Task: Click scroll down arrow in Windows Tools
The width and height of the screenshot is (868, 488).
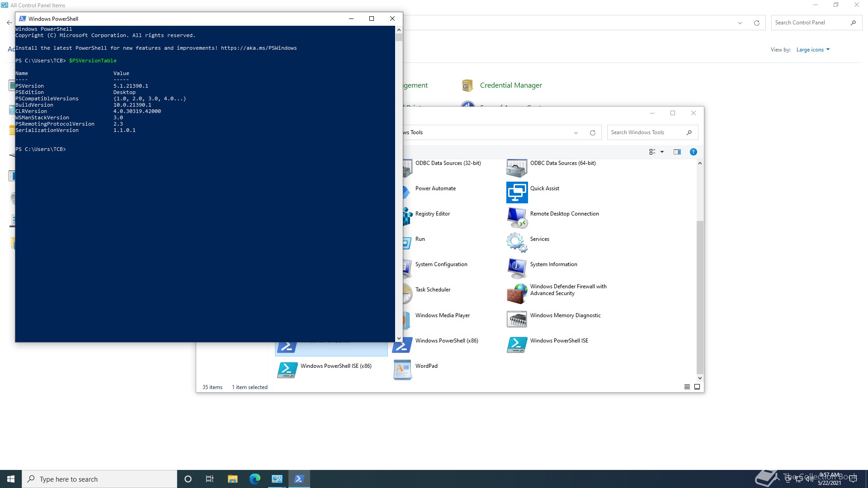Action: [x=700, y=378]
